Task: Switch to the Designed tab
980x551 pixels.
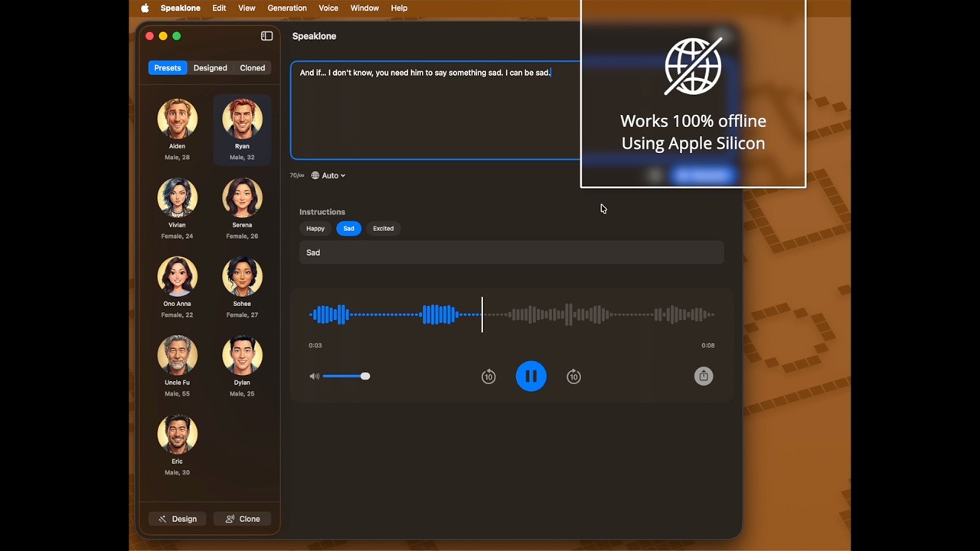Action: [210, 68]
